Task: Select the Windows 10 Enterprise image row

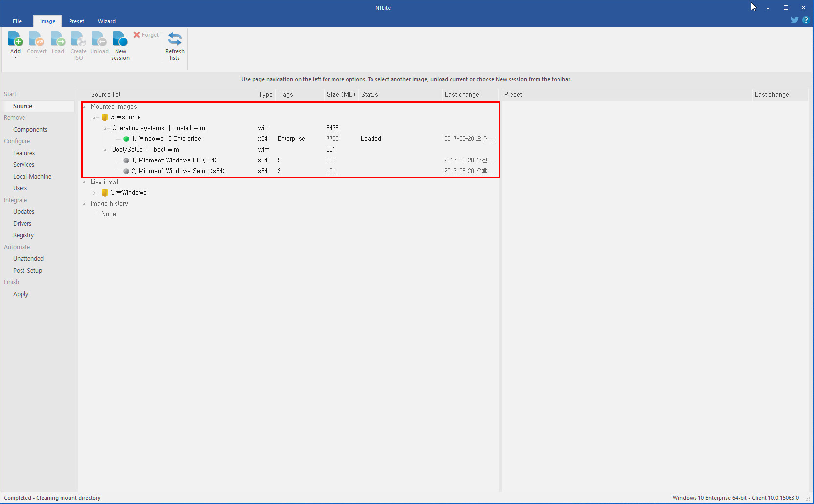Action: tap(290, 139)
